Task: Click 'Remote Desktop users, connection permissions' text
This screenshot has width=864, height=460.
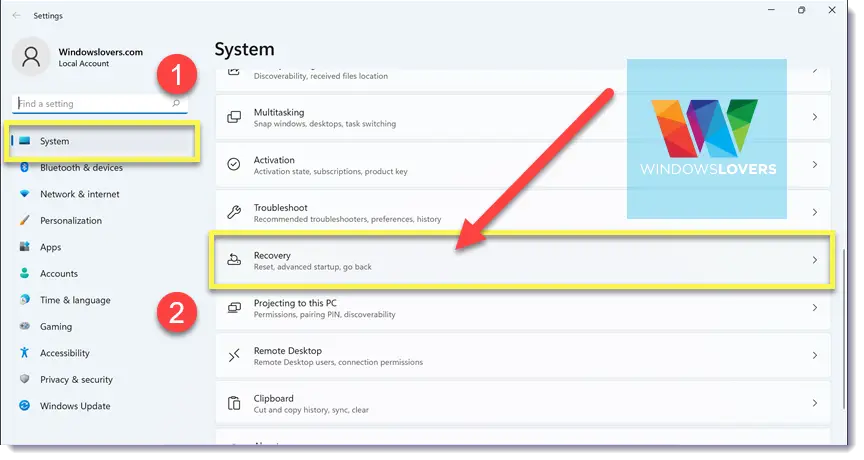Action: (x=338, y=362)
